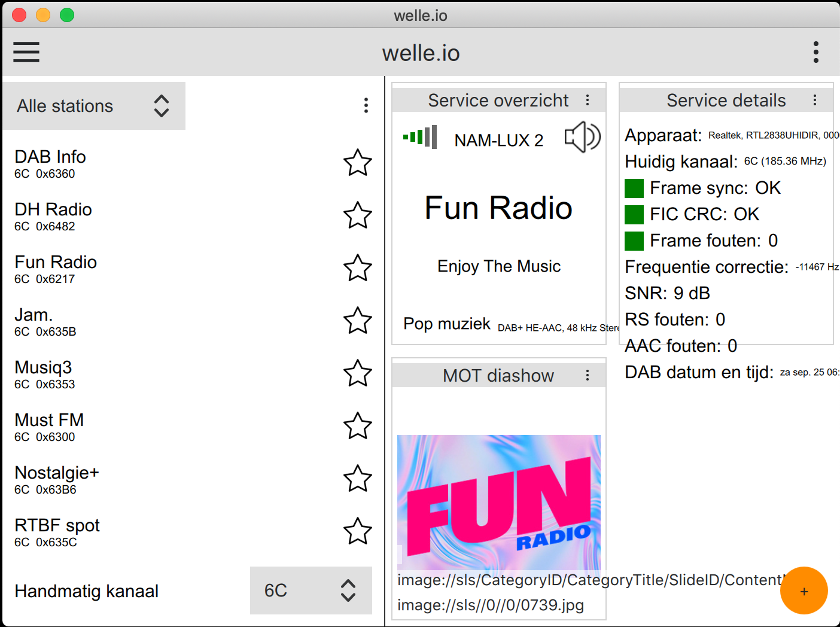Add Must FM to favorites

point(358,426)
